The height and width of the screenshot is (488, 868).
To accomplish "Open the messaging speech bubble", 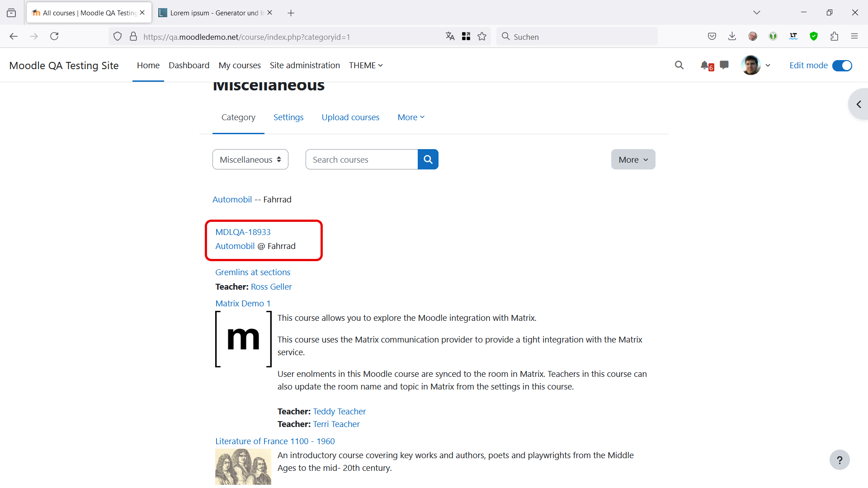I will (x=724, y=66).
